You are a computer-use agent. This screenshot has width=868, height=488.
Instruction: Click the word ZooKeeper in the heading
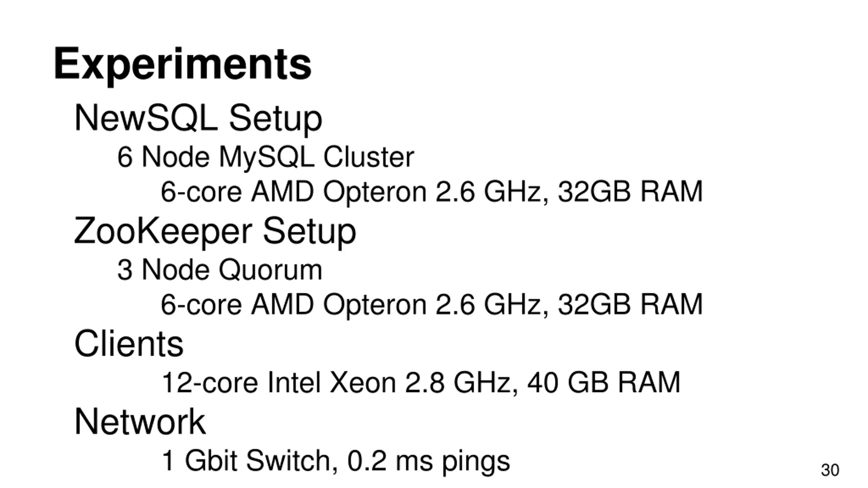pyautogui.click(x=163, y=231)
